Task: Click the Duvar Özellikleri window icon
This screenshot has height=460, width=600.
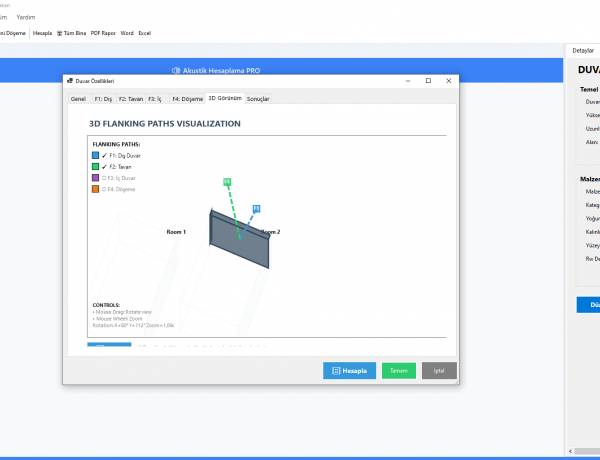Action: pos(70,80)
